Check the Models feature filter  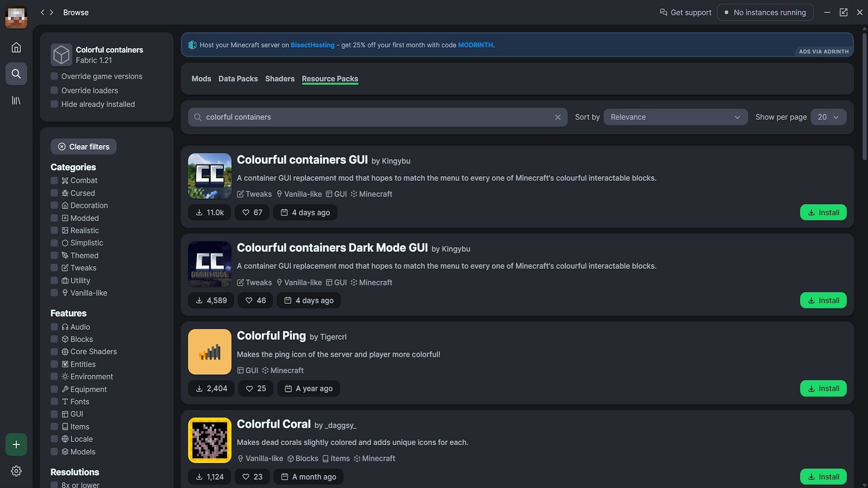54,452
